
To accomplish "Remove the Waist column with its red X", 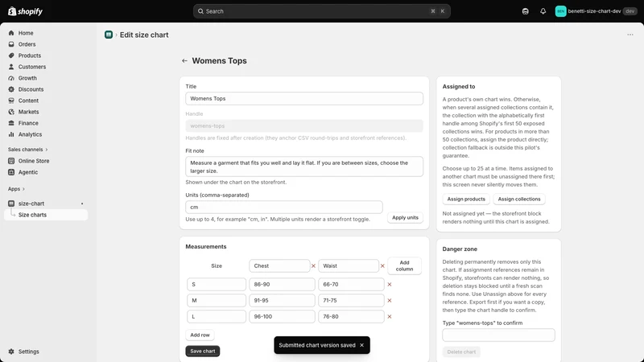I will pyautogui.click(x=382, y=266).
